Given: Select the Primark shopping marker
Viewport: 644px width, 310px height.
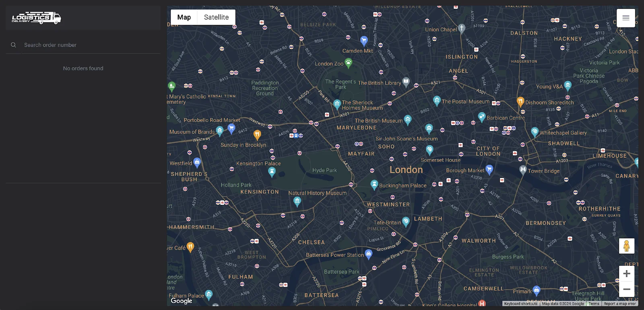Looking at the screenshot, I should [536, 290].
